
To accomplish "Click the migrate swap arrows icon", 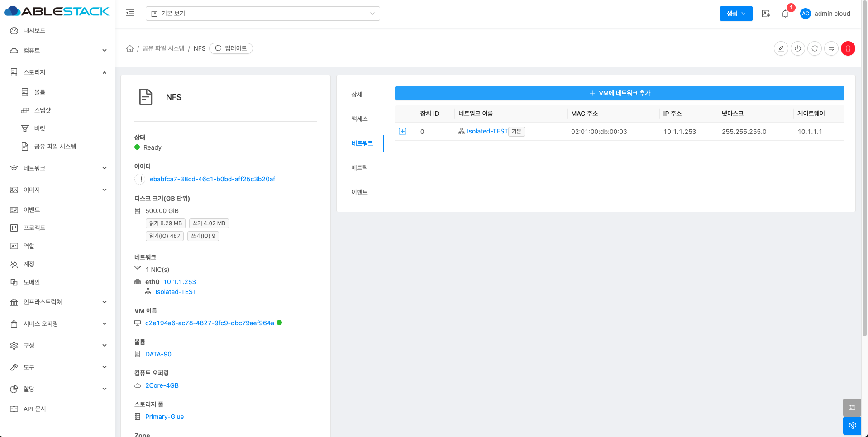I will tap(831, 48).
